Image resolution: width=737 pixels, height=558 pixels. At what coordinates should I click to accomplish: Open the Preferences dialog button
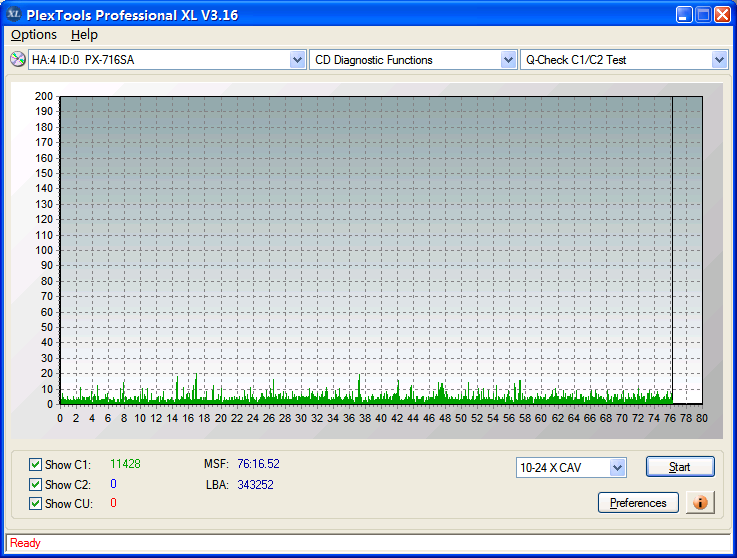pyautogui.click(x=638, y=503)
